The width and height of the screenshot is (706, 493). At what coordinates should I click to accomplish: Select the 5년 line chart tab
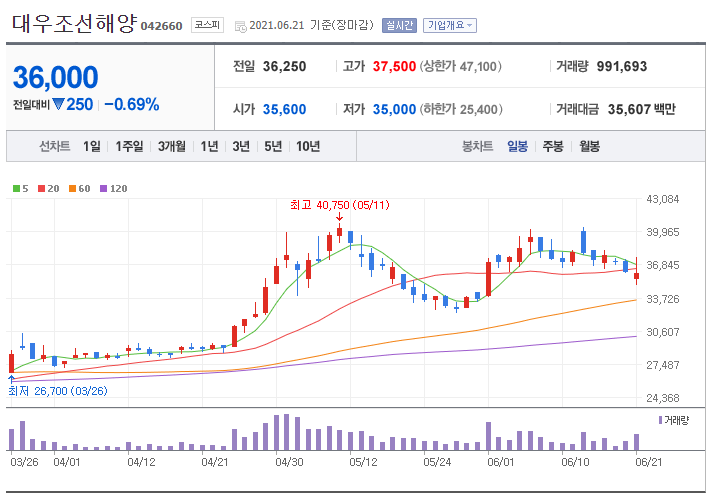[x=273, y=146]
